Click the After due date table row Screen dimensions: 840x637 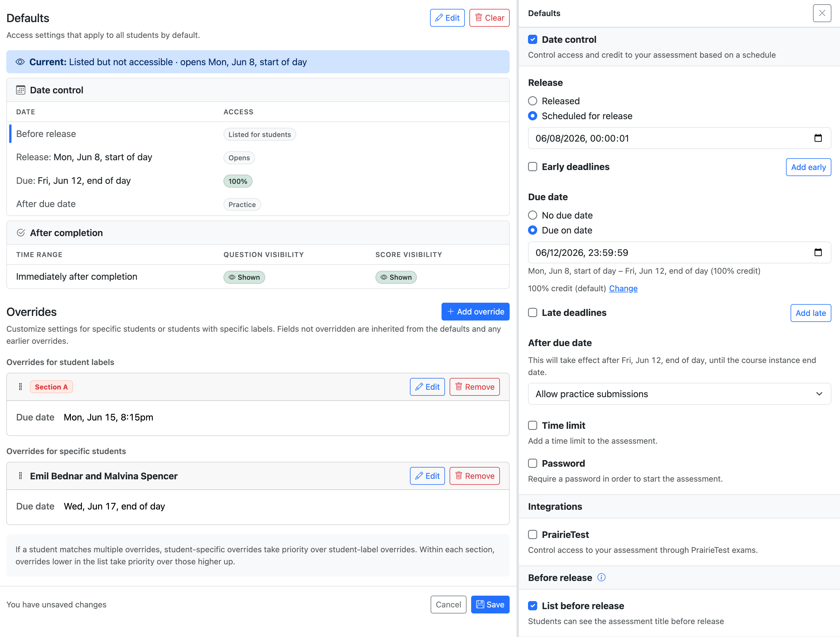[x=258, y=204]
